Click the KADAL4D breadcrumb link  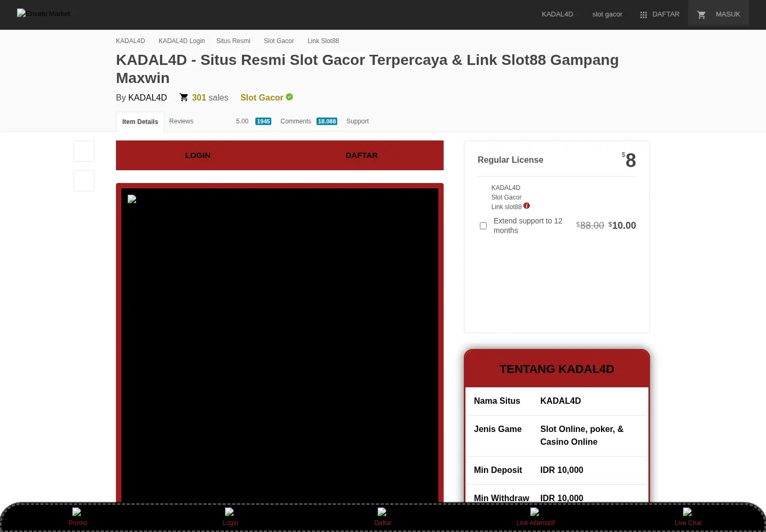click(130, 41)
